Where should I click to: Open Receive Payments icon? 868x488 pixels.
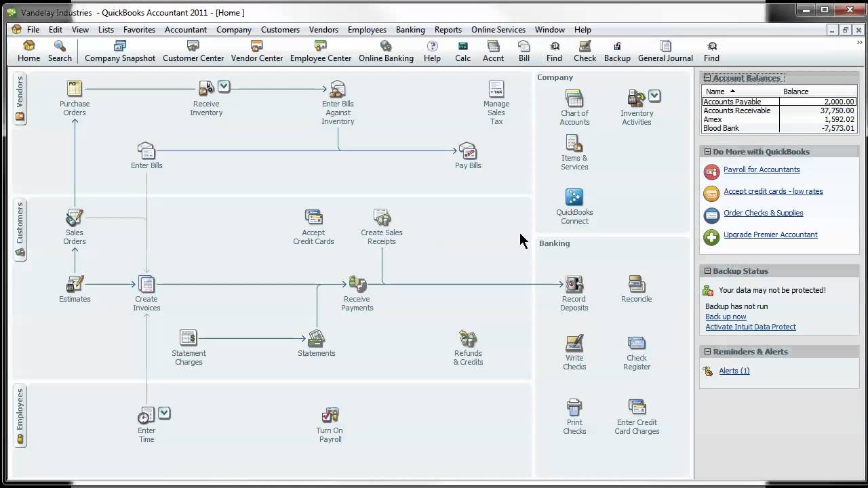pyautogui.click(x=357, y=284)
